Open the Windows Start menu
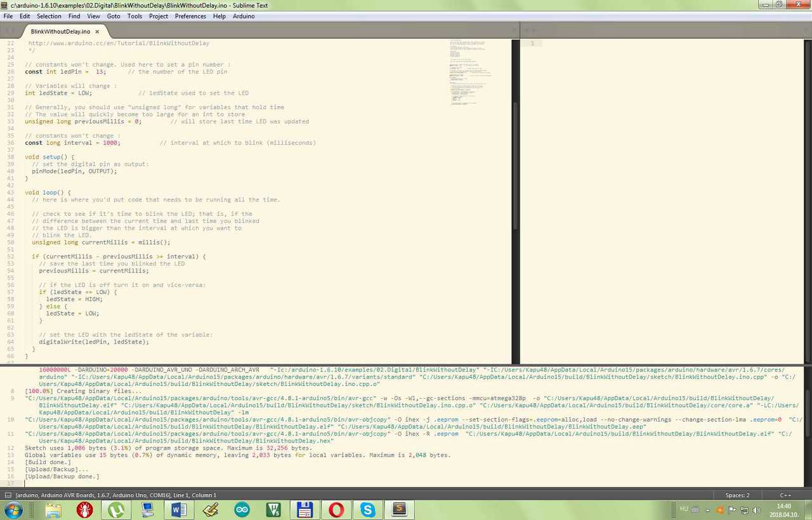812x520 pixels. (x=13, y=510)
